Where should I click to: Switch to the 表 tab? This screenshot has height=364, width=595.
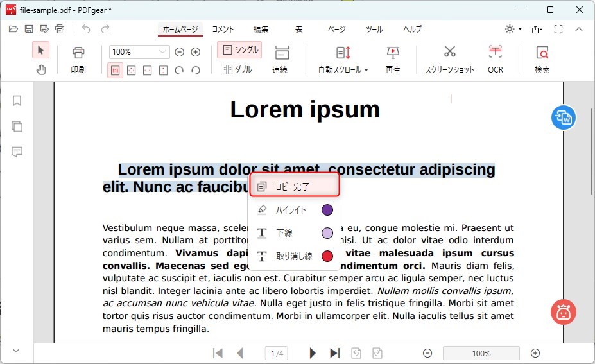point(299,30)
